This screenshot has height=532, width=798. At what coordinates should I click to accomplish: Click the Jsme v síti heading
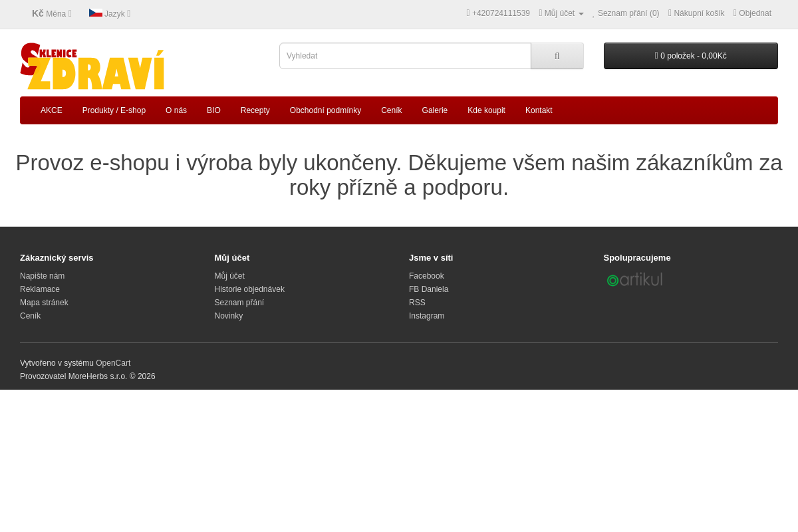tap(431, 258)
